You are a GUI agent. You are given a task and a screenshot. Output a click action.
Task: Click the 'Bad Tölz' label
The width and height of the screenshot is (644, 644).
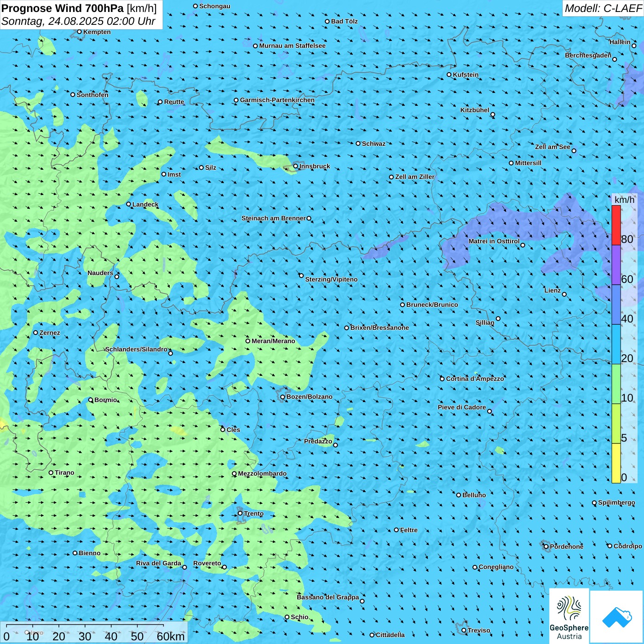tap(345, 21)
